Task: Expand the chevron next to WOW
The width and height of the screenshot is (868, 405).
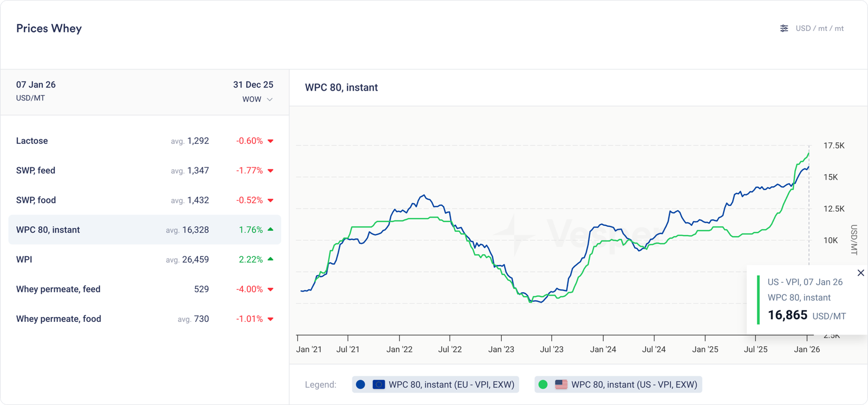Action: 270,99
